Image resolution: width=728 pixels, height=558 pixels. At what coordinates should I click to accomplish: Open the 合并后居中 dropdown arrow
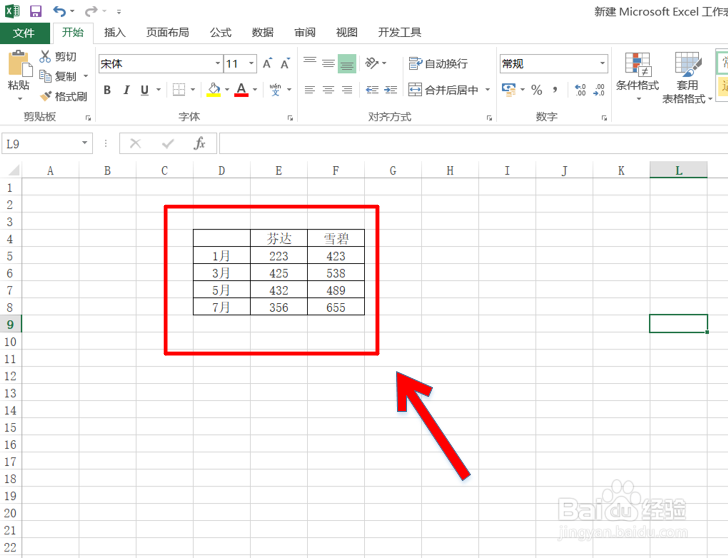click(488, 90)
